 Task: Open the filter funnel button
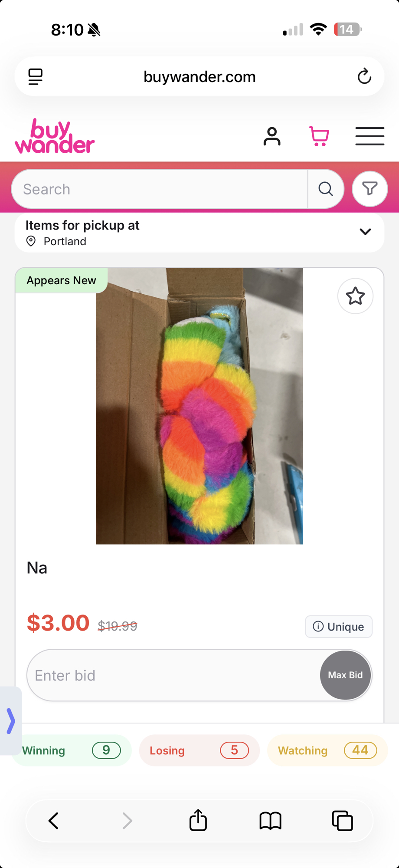[x=370, y=189]
